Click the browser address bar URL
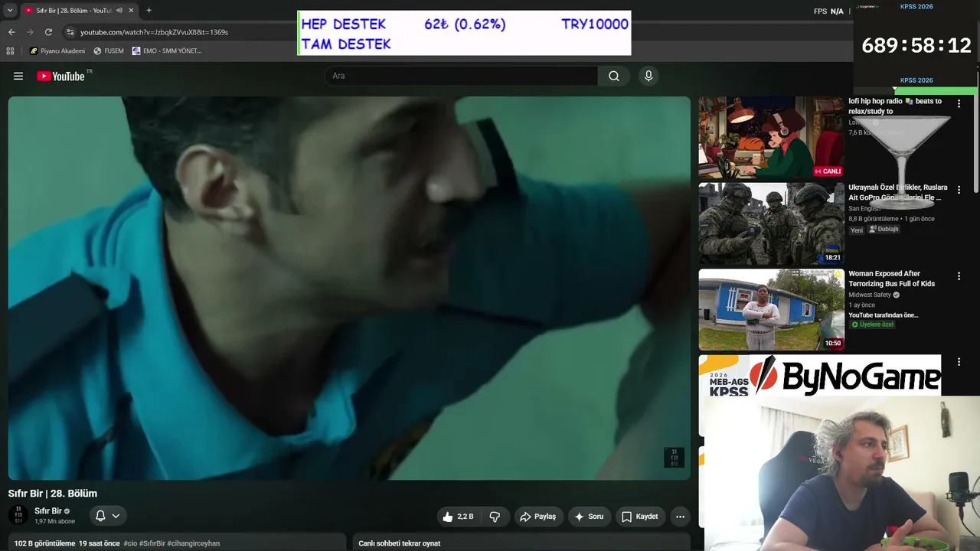 tap(154, 32)
